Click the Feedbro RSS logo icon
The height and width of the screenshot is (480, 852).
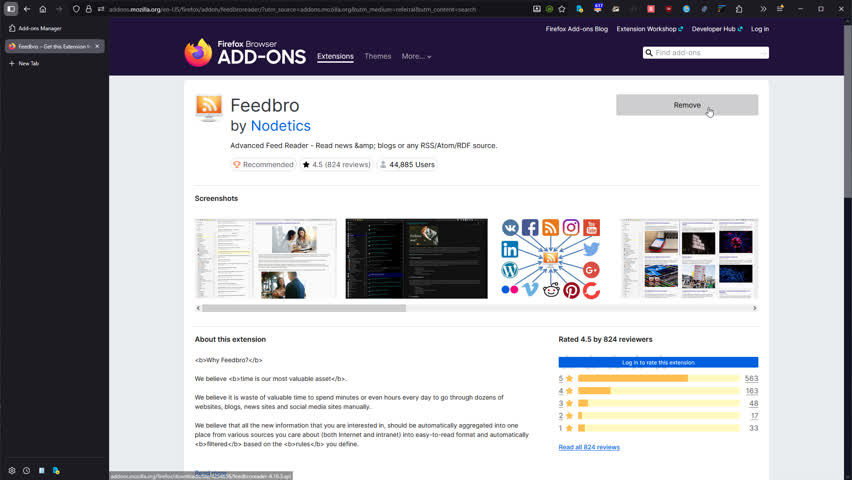[x=209, y=106]
